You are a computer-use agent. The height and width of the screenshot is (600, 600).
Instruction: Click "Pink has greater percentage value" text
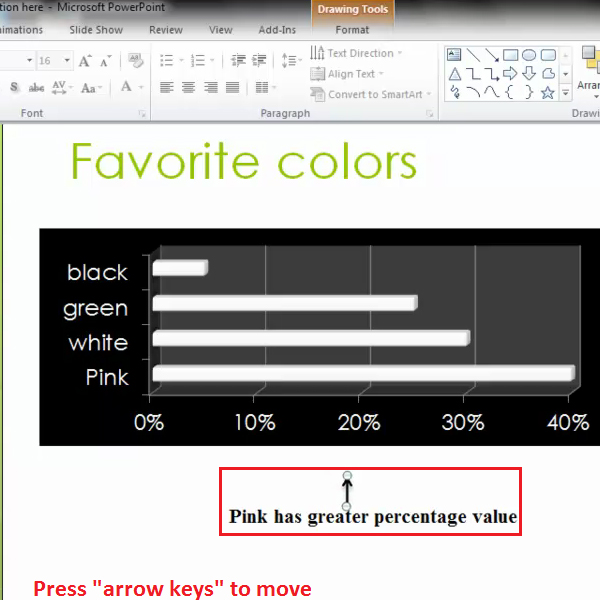373,517
